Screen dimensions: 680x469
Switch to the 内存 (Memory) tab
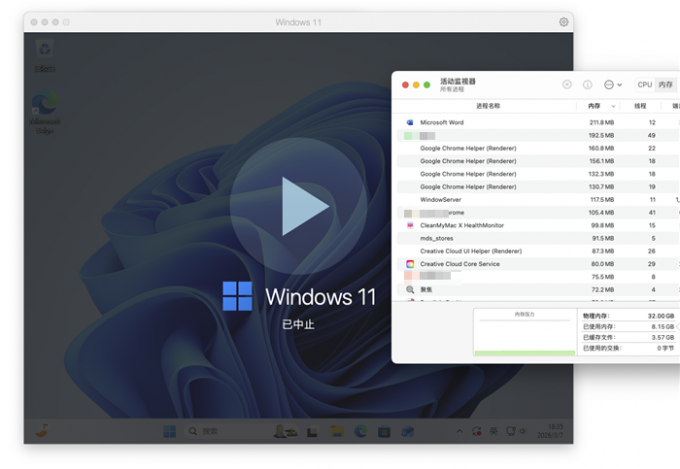(665, 85)
